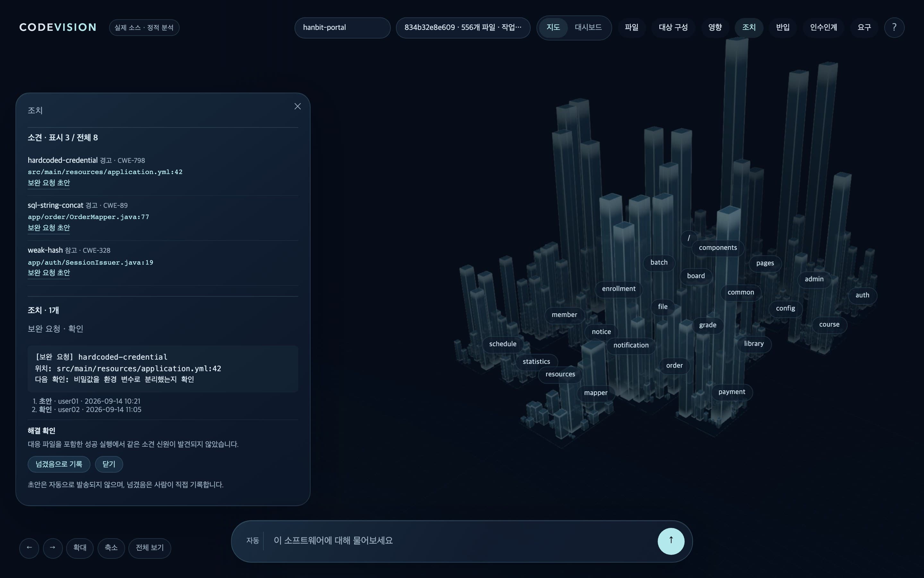
Task: Click the 전체 보기 button
Action: tap(150, 548)
